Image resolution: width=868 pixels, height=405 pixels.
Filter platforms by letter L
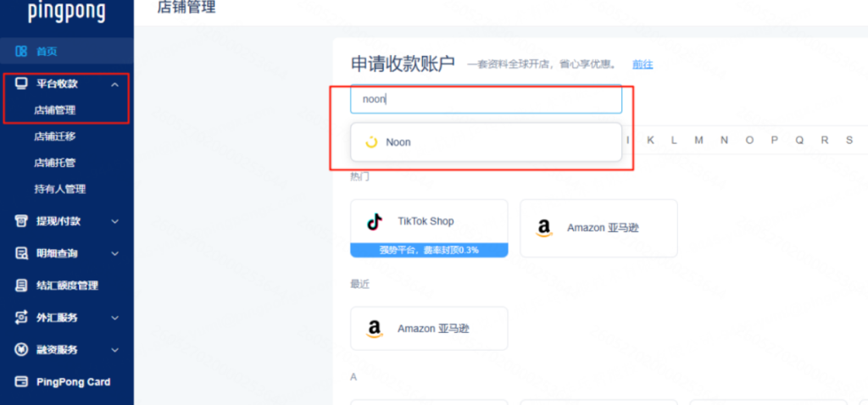pyautogui.click(x=674, y=141)
